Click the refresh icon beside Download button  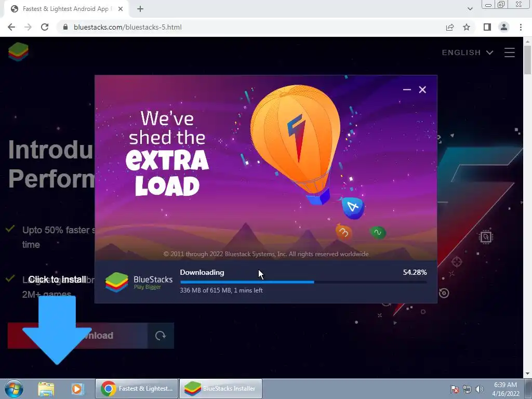161,336
